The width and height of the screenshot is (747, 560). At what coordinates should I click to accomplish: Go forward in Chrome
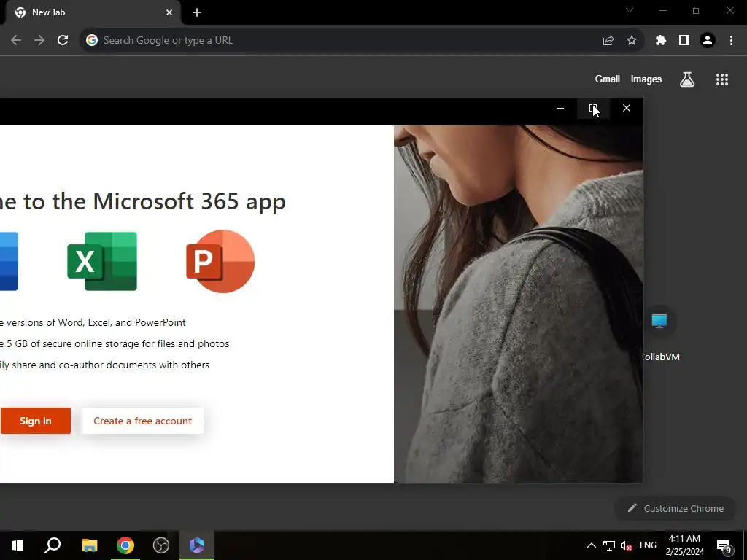click(39, 41)
